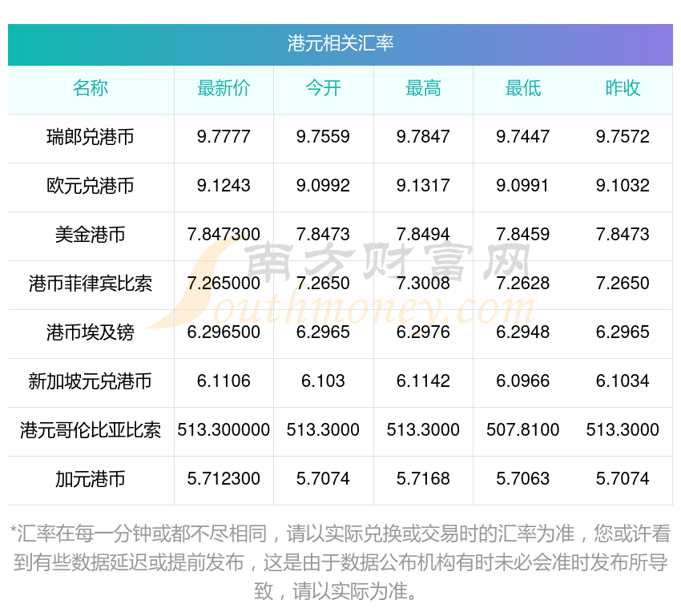
Task: Select the low value 7.8459
Action: pyautogui.click(x=523, y=235)
